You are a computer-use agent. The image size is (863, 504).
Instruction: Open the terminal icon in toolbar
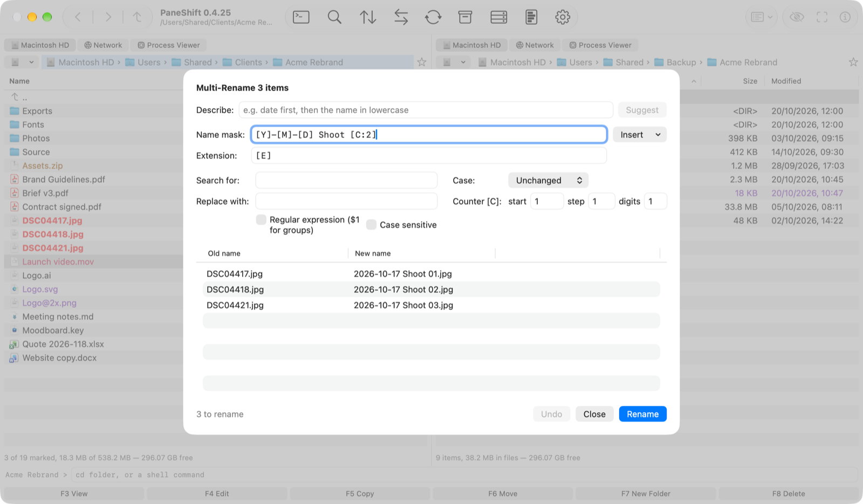pyautogui.click(x=301, y=17)
